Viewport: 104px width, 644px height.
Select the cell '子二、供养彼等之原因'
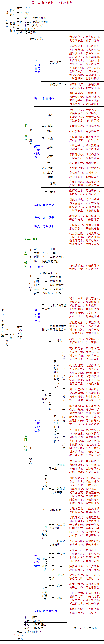[54, 86]
